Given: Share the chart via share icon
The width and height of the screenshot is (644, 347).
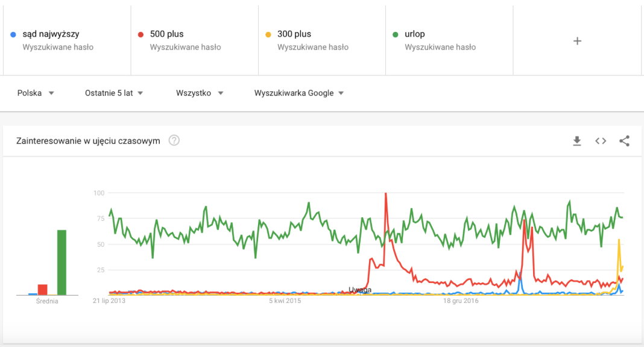Looking at the screenshot, I should pyautogui.click(x=624, y=141).
